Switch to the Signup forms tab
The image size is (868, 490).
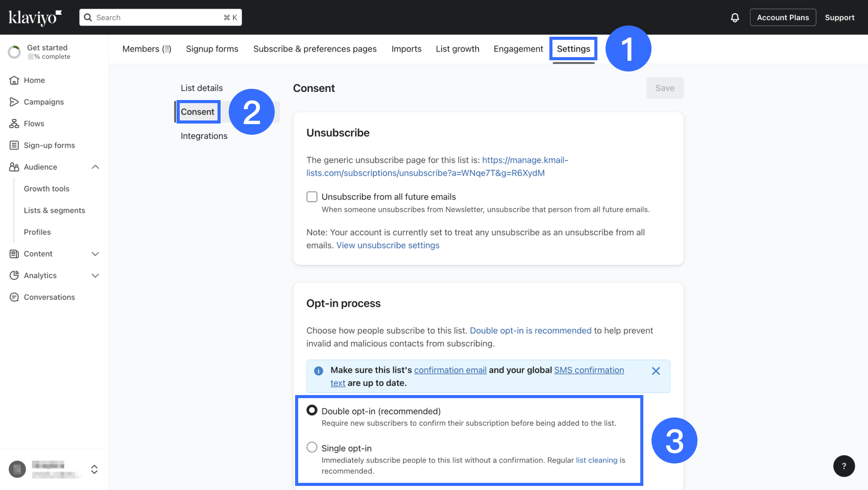pos(212,49)
